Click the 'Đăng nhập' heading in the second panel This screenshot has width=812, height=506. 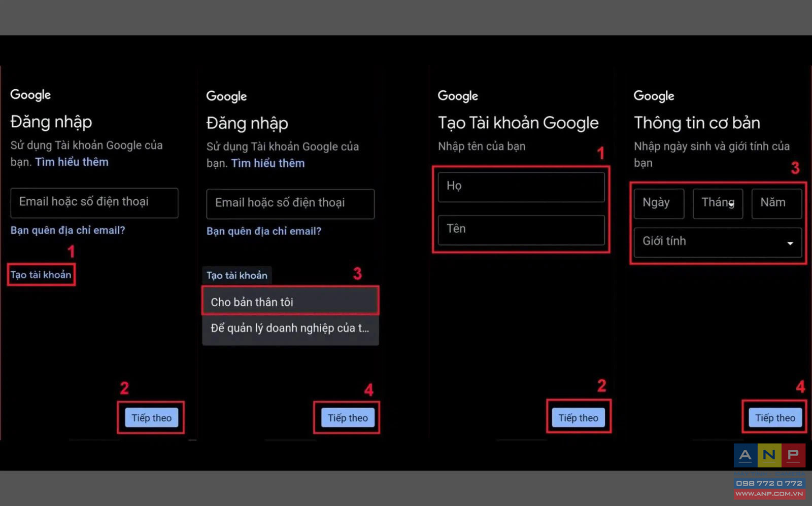click(x=247, y=123)
